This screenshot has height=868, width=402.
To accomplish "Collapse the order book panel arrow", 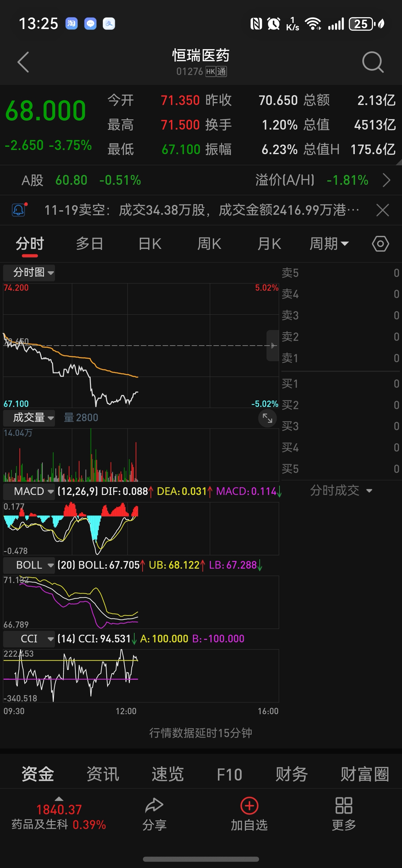I will pyautogui.click(x=272, y=345).
